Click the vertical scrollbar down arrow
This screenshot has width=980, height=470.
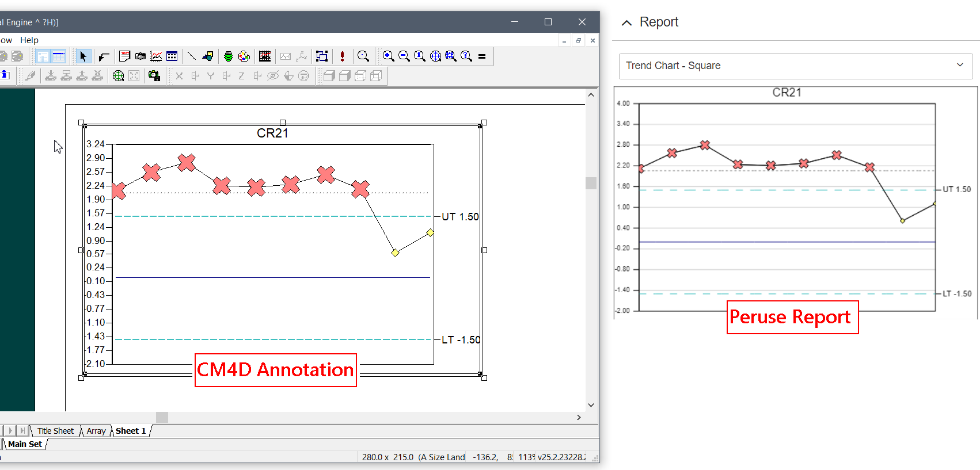pyautogui.click(x=591, y=405)
